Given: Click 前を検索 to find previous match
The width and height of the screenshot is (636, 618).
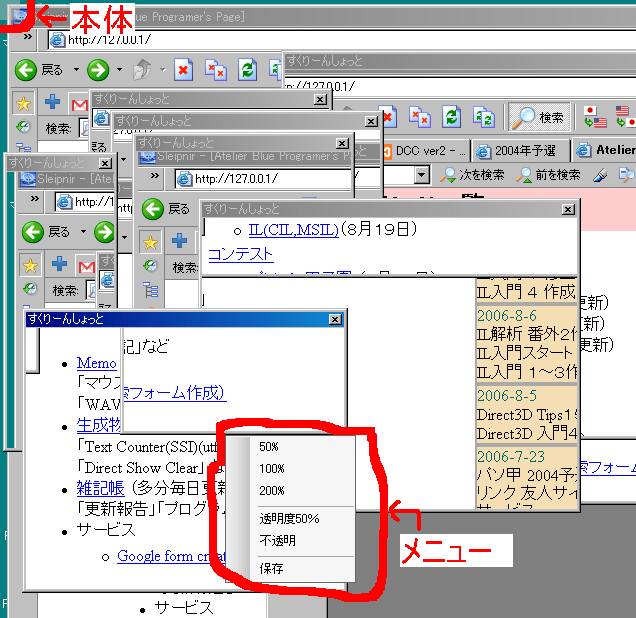Looking at the screenshot, I should coord(549,174).
